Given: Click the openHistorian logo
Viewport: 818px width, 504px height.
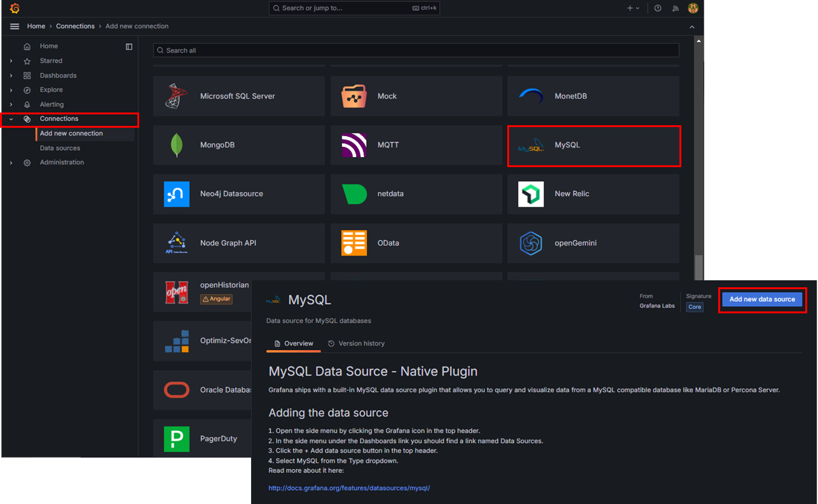Looking at the screenshot, I should pyautogui.click(x=176, y=292).
